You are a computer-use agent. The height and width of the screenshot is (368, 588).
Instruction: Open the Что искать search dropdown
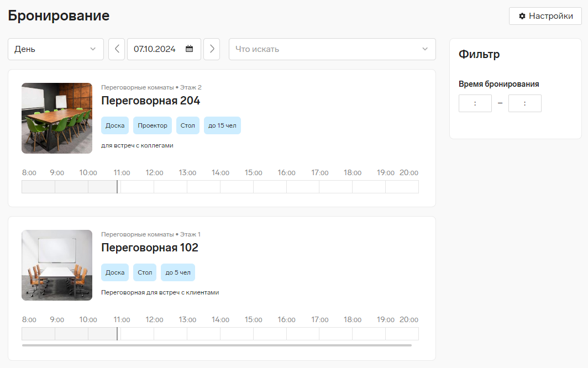pos(332,49)
